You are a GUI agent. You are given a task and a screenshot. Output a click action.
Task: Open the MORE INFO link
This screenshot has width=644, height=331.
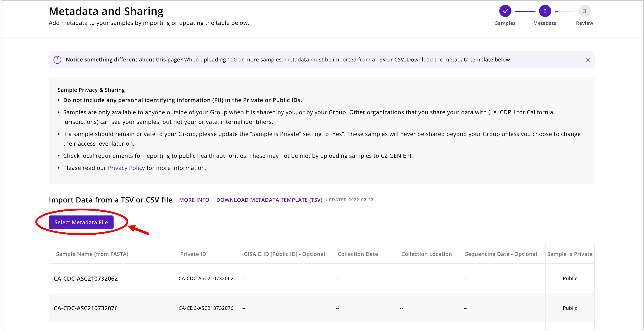pos(194,200)
